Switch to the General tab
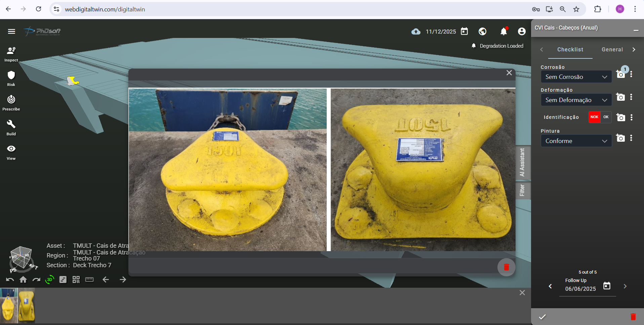The height and width of the screenshot is (325, 644). pos(612,50)
